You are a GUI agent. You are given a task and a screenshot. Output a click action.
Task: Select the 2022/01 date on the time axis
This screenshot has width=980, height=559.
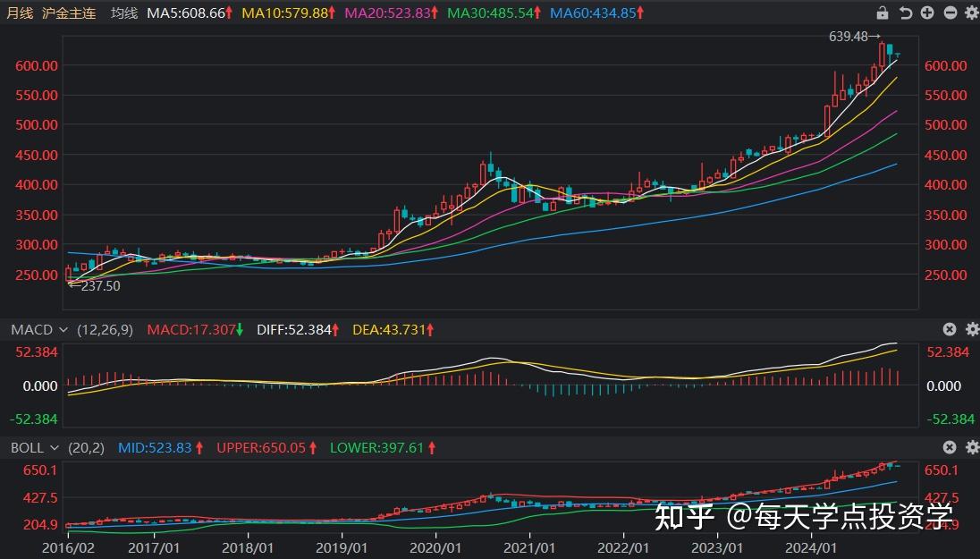pyautogui.click(x=623, y=547)
